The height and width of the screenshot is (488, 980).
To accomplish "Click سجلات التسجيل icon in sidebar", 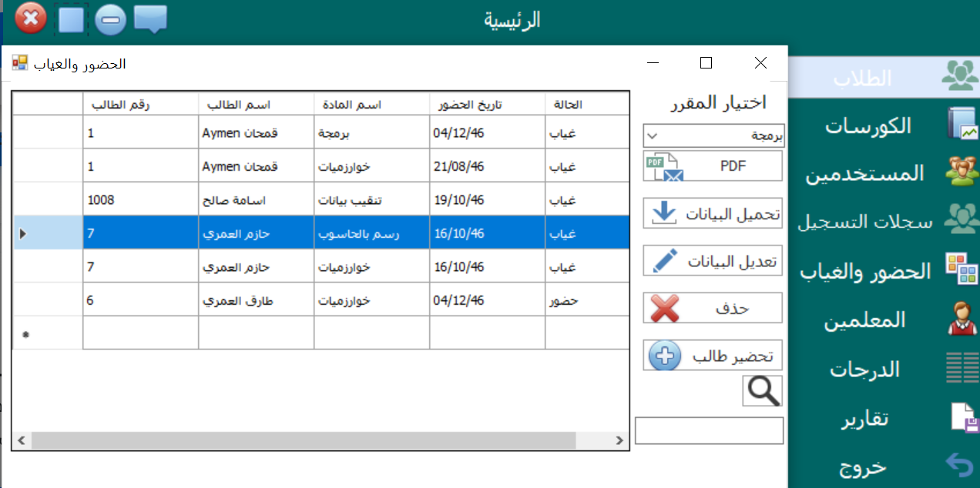I will [962, 220].
